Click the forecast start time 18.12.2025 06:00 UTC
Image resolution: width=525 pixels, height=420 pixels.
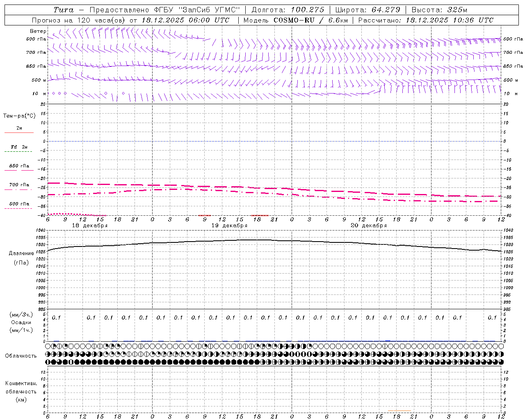click(x=185, y=20)
